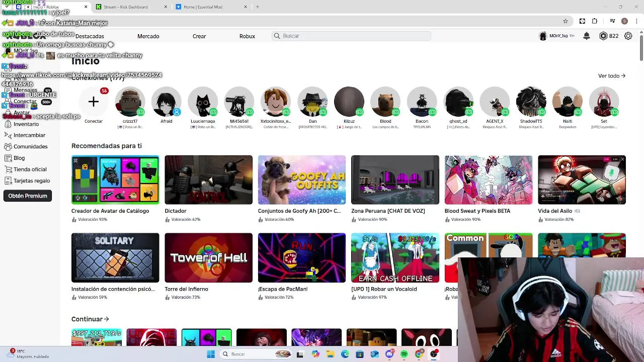The height and width of the screenshot is (362, 644).
Task: Open the Chrome extension icon beside bookmark star
Action: point(582,21)
